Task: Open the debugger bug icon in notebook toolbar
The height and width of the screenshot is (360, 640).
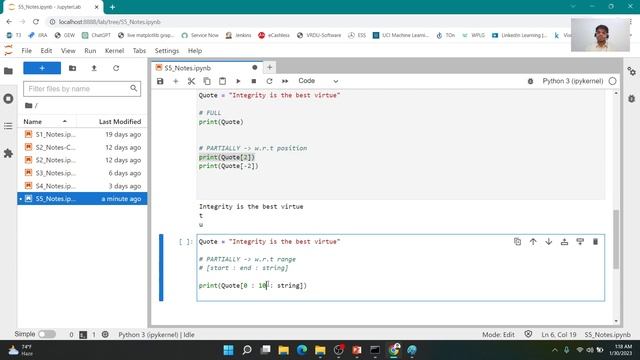Action: coord(530,81)
